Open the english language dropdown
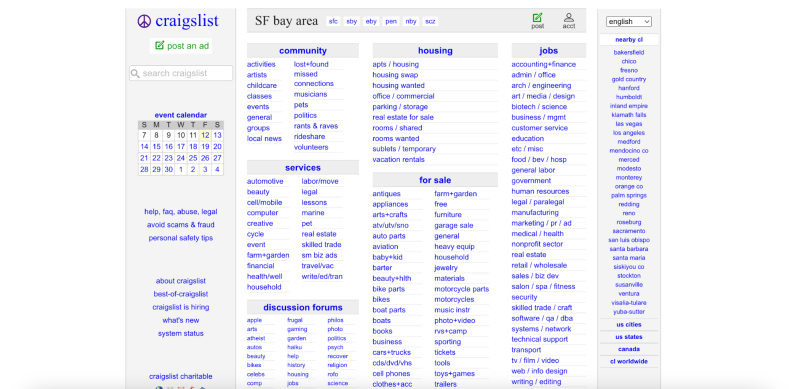This screenshot has height=389, width=800. coord(629,21)
